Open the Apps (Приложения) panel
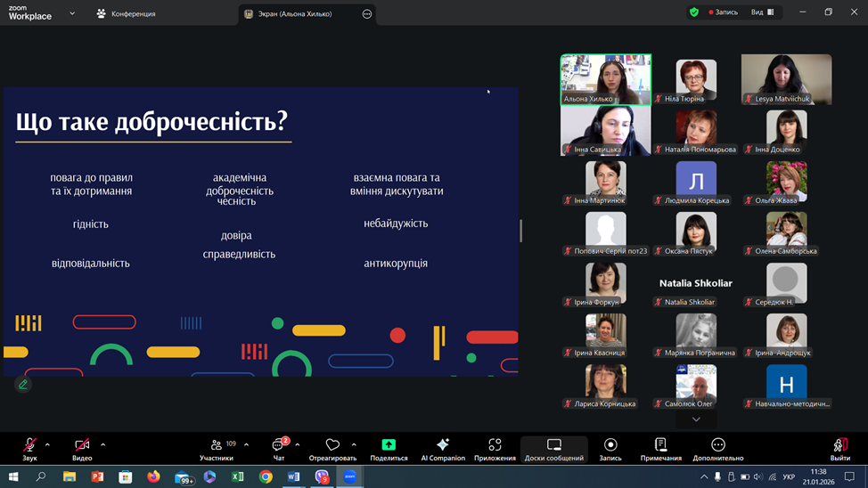 pyautogui.click(x=495, y=445)
